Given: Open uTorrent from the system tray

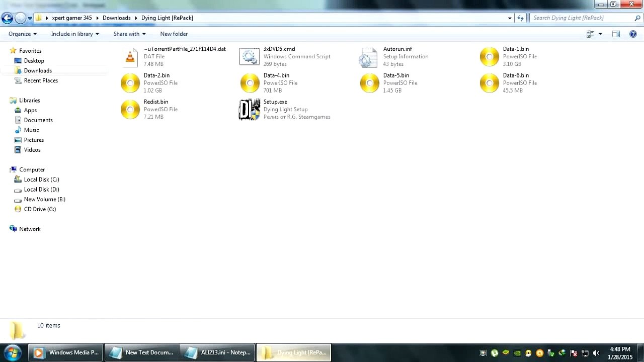Looking at the screenshot, I should (495, 353).
